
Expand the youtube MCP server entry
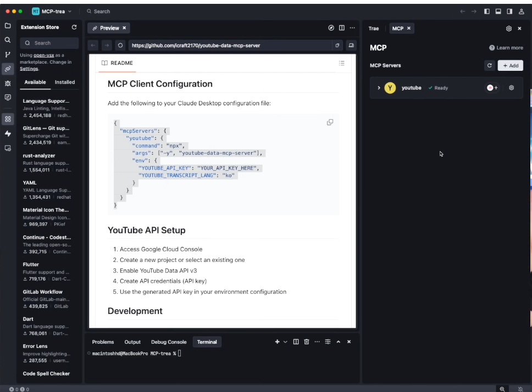(x=379, y=87)
